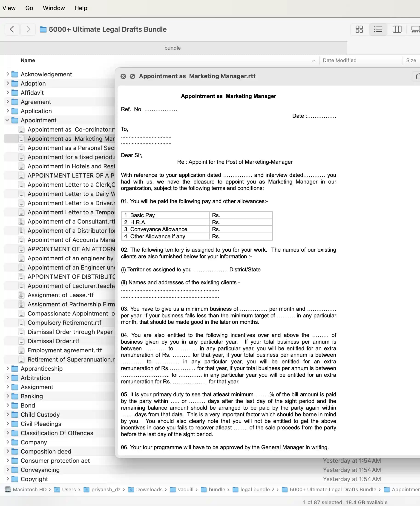
Task: Expand the Agreement folder
Action: [x=7, y=102]
